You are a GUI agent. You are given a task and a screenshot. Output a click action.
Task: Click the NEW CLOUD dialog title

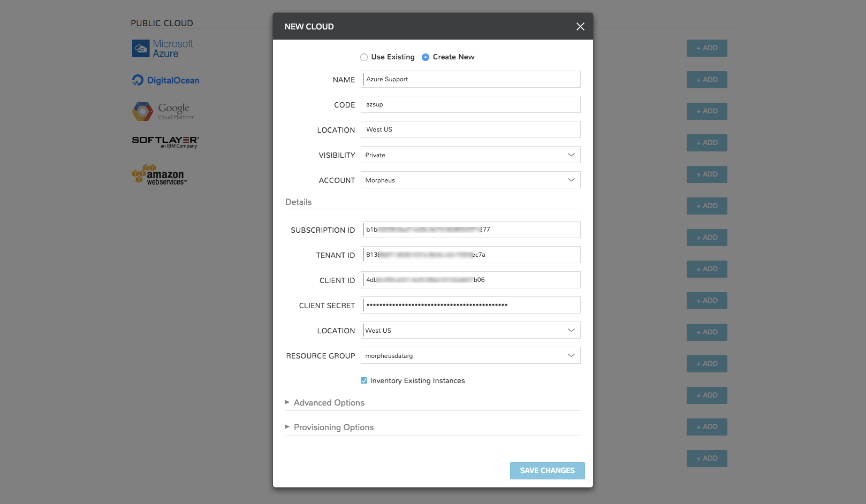pyautogui.click(x=309, y=27)
